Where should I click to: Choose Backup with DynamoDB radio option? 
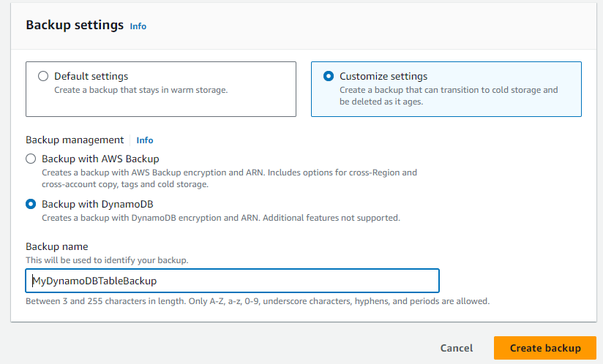pyautogui.click(x=31, y=204)
